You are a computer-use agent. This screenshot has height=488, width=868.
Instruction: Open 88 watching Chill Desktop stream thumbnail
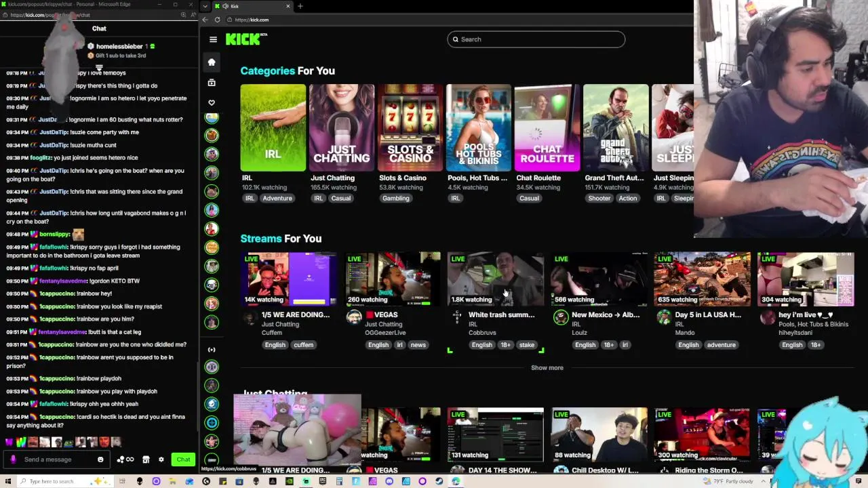point(599,434)
